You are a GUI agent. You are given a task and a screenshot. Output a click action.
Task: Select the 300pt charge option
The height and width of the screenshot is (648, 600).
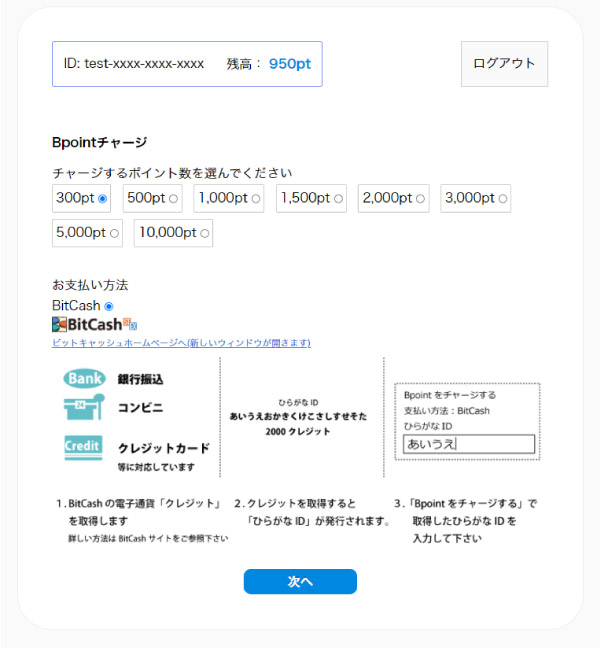[102, 199]
